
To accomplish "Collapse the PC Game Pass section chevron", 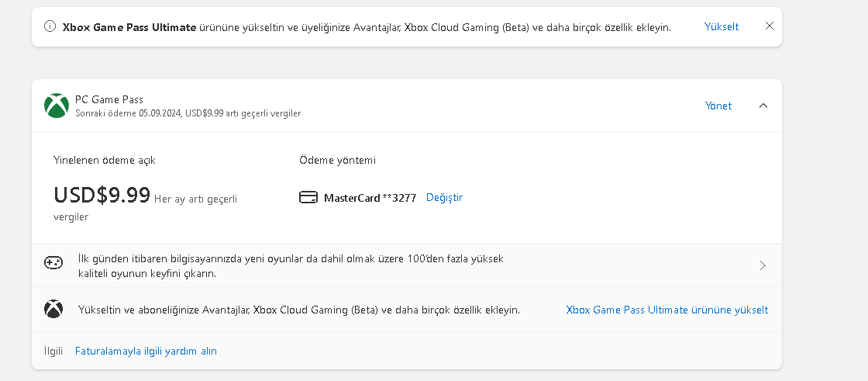I will 763,106.
